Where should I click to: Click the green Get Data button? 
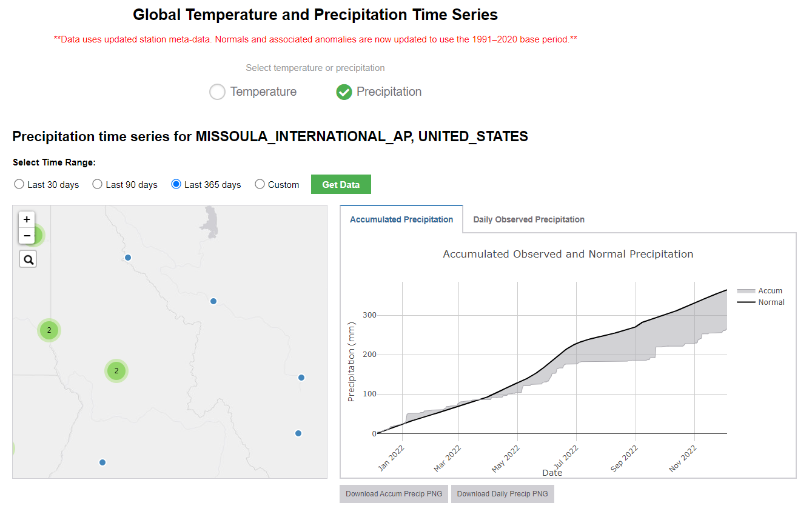341,185
